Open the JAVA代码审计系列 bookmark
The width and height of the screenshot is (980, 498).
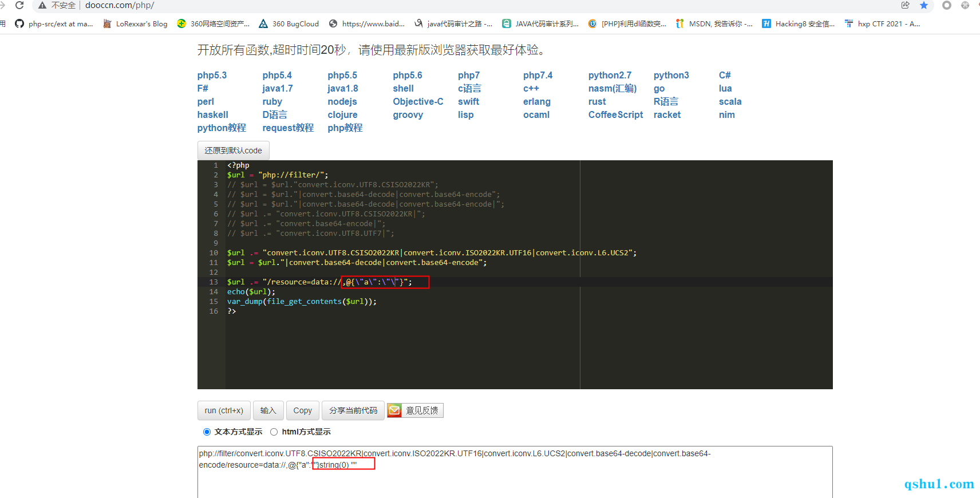[540, 23]
